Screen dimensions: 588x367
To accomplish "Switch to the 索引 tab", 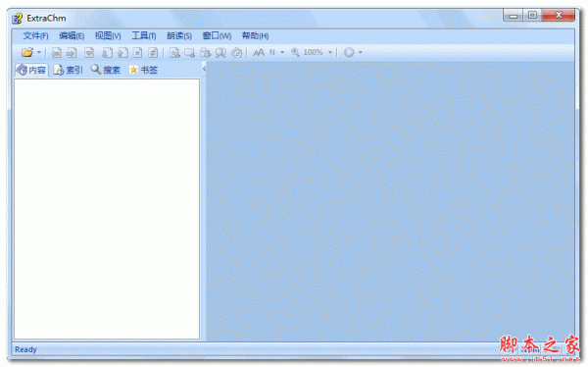I will tap(68, 70).
